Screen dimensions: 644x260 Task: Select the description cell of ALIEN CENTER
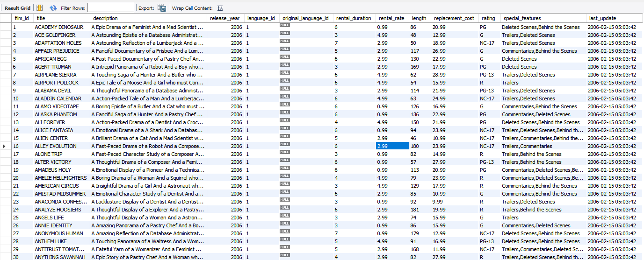coord(147,138)
